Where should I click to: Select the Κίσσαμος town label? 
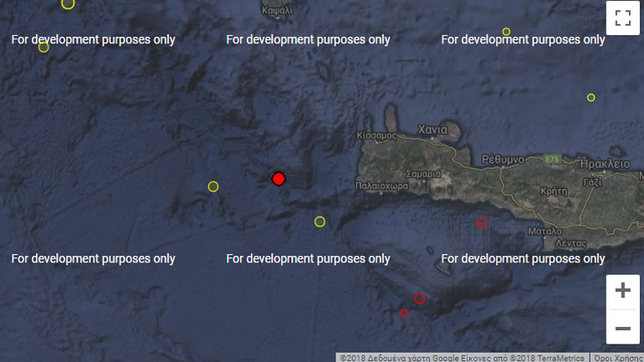tap(376, 135)
